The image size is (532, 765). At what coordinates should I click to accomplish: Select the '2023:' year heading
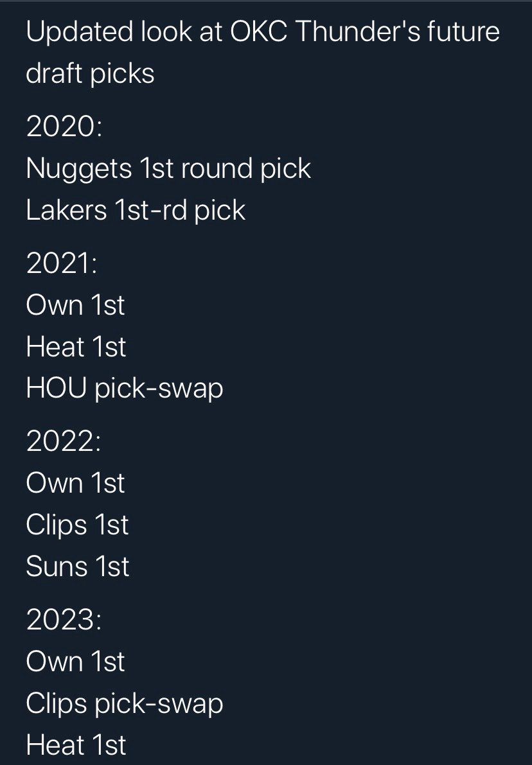pos(64,620)
